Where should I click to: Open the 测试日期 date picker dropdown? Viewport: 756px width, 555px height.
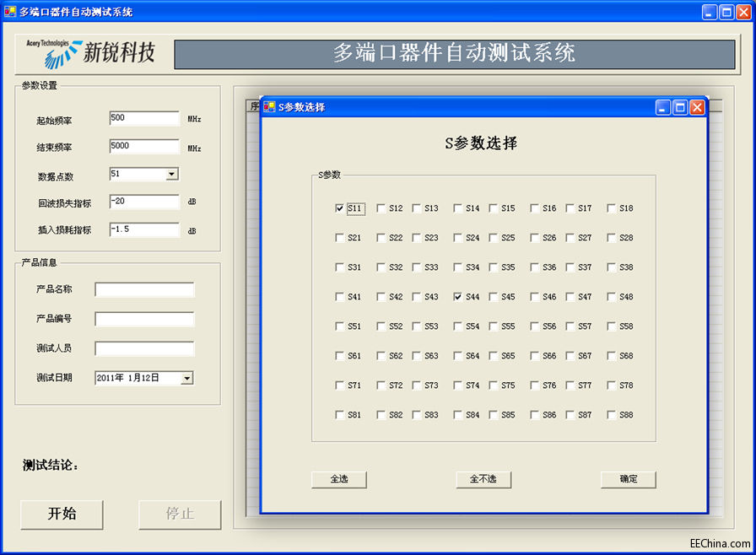(187, 378)
